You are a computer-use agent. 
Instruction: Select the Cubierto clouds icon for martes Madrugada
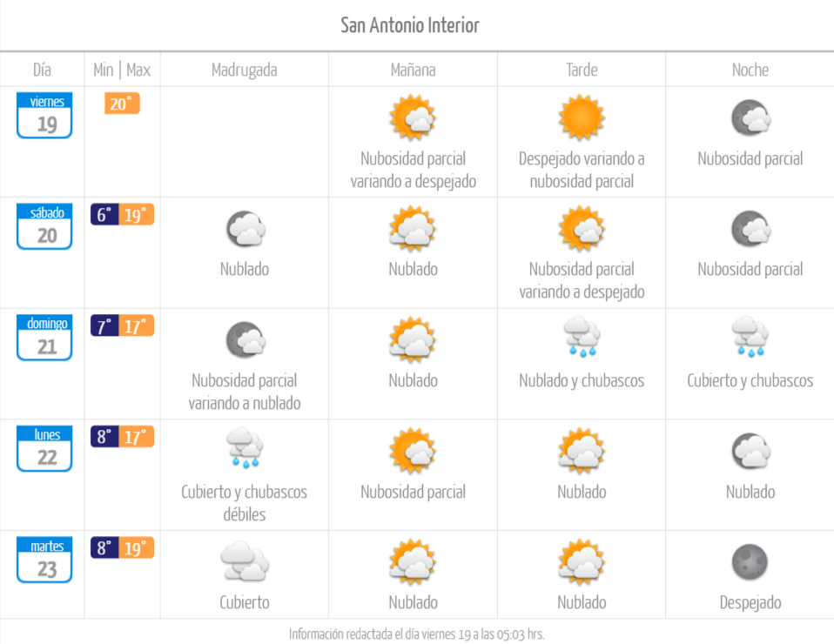[244, 560]
